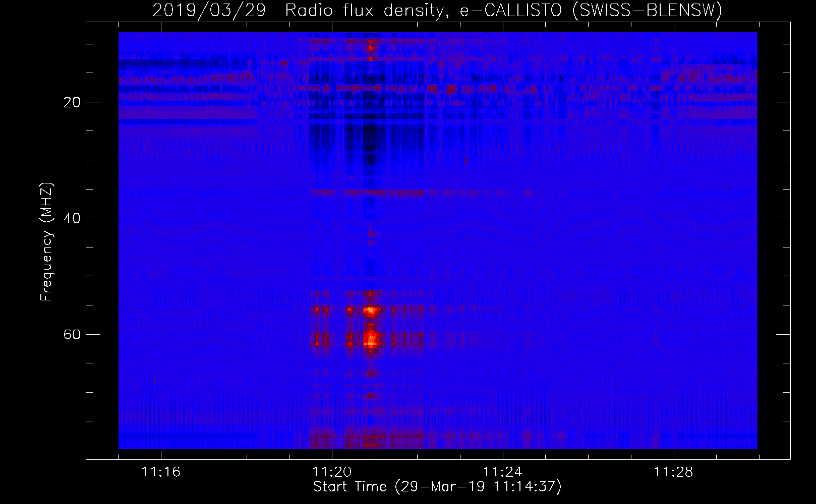Click the '11:16' time axis label
Viewport: 816px width, 504px height.
point(161,472)
